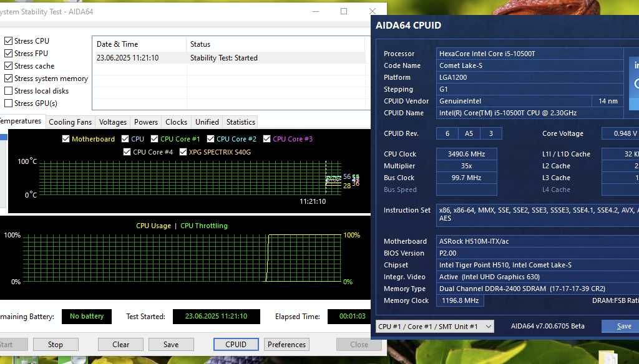Click the Stepping G1 value
Image resolution: width=639 pixels, height=364 pixels.
click(x=530, y=89)
